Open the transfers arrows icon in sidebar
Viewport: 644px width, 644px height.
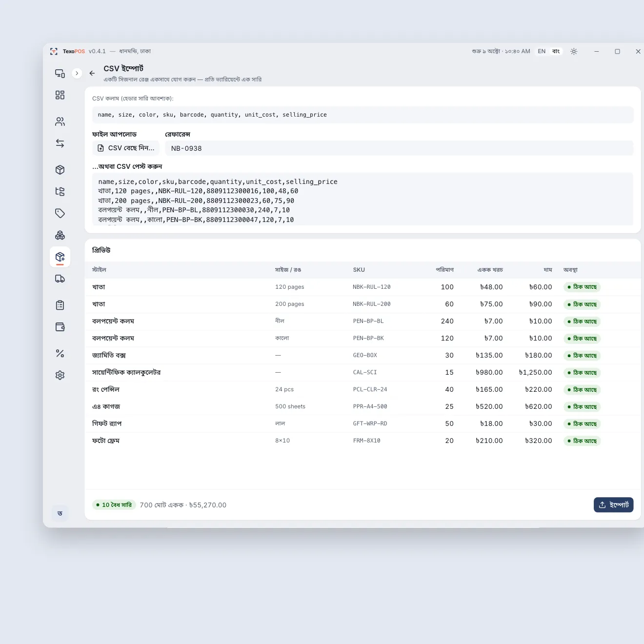point(60,143)
